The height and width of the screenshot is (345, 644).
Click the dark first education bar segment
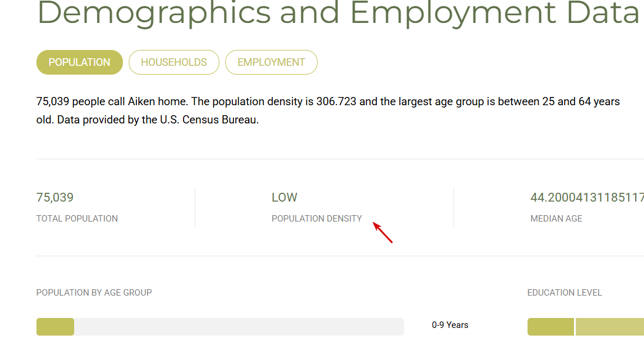(x=550, y=327)
